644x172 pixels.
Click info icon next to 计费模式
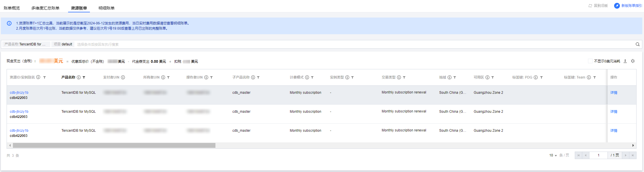click(307, 77)
